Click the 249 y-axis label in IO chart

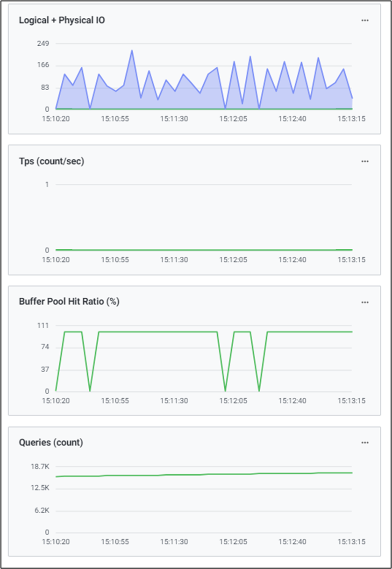[x=43, y=43]
